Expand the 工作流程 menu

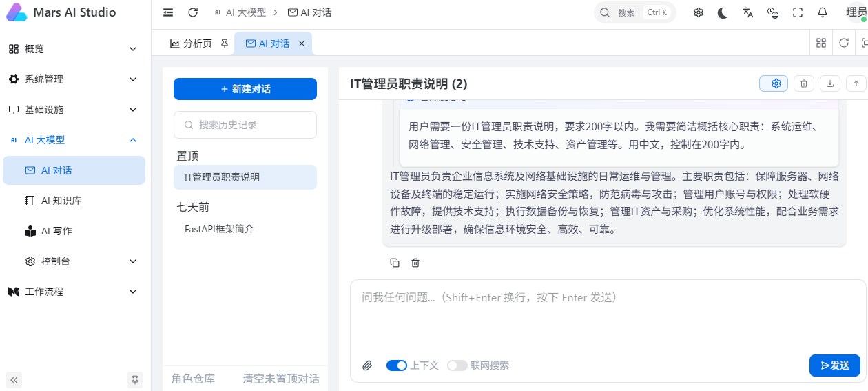tap(74, 292)
